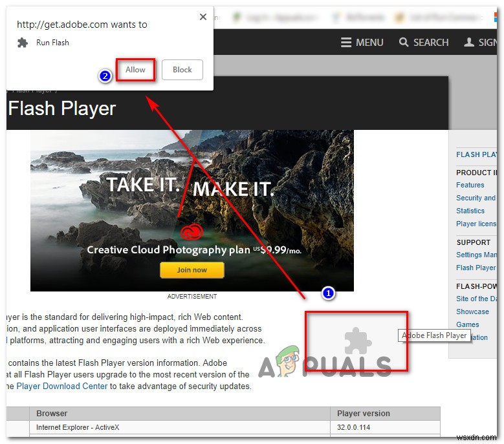Screen dimensions: 504x444
Task: Click the SUPPORT sidebar section heading
Action: 473,242
